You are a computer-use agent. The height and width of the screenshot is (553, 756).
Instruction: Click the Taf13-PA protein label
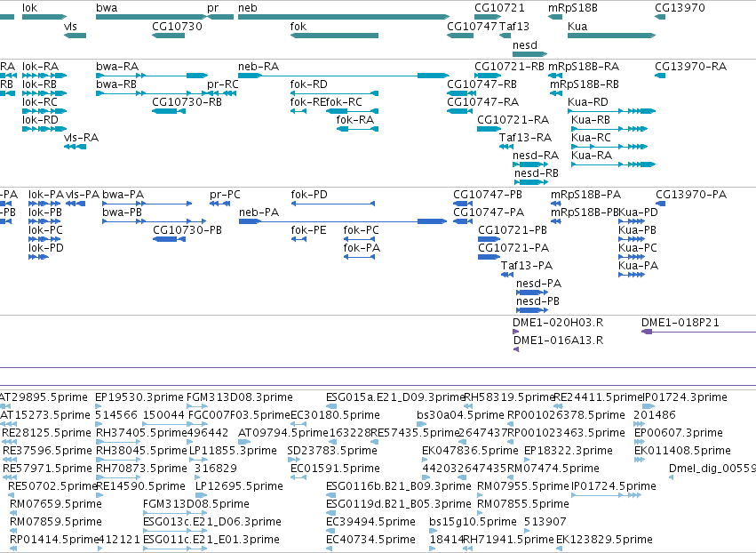527,266
